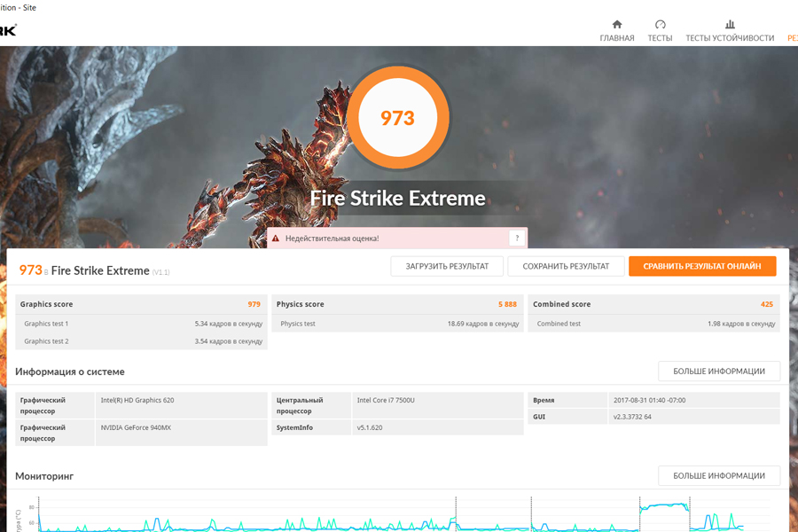Click Больше информации beside Мониторинг
The height and width of the screenshot is (532, 798).
(719, 475)
